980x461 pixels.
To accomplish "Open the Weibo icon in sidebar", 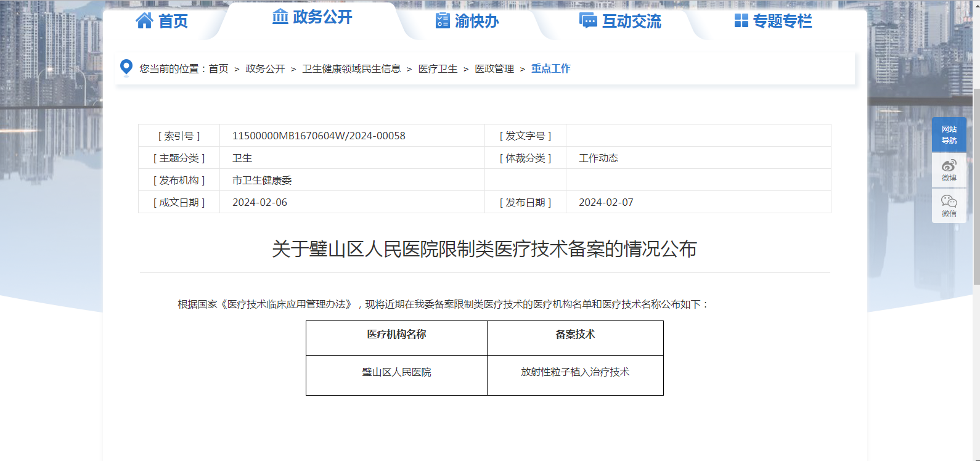I will 949,170.
